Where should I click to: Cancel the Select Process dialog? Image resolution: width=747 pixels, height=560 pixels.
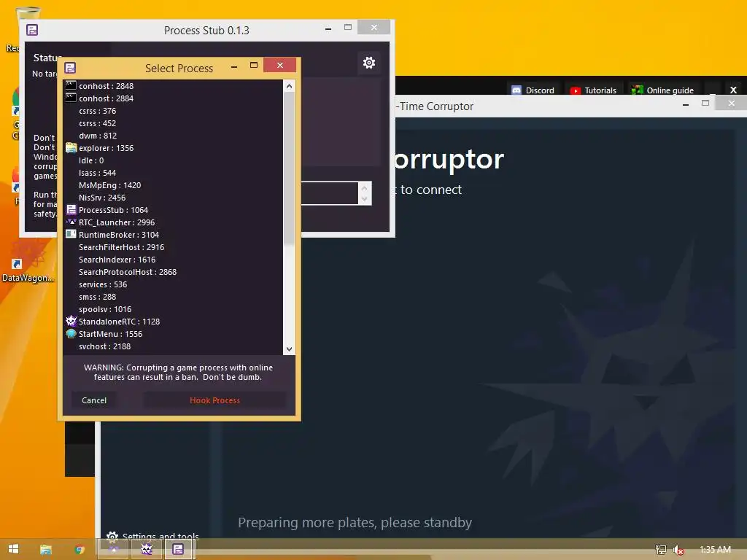[x=94, y=400]
